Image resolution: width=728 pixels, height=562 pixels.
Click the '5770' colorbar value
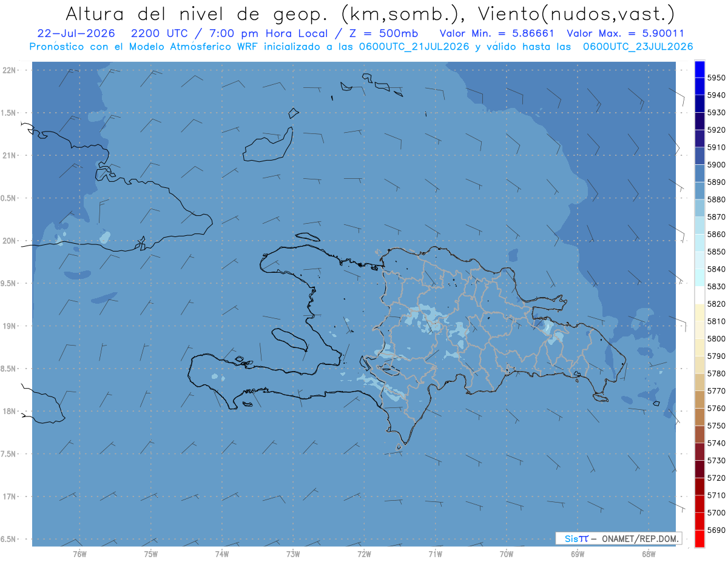pyautogui.click(x=716, y=391)
